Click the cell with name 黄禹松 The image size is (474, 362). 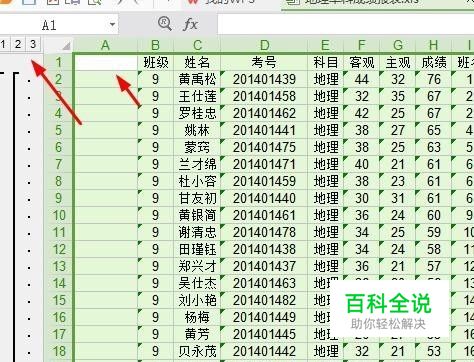(197, 79)
